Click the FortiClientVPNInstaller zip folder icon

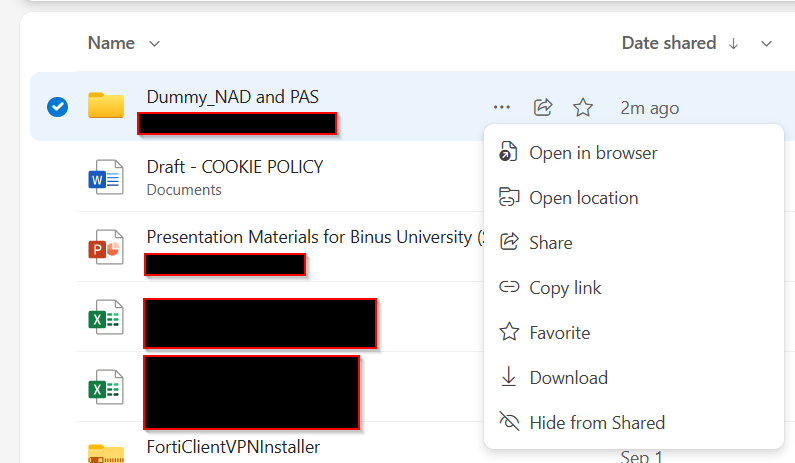point(105,453)
